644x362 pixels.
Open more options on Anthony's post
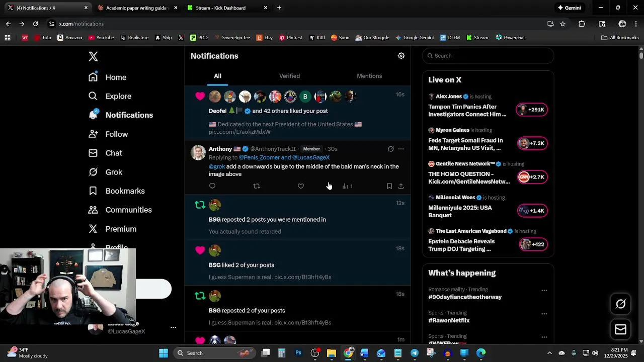401,149
